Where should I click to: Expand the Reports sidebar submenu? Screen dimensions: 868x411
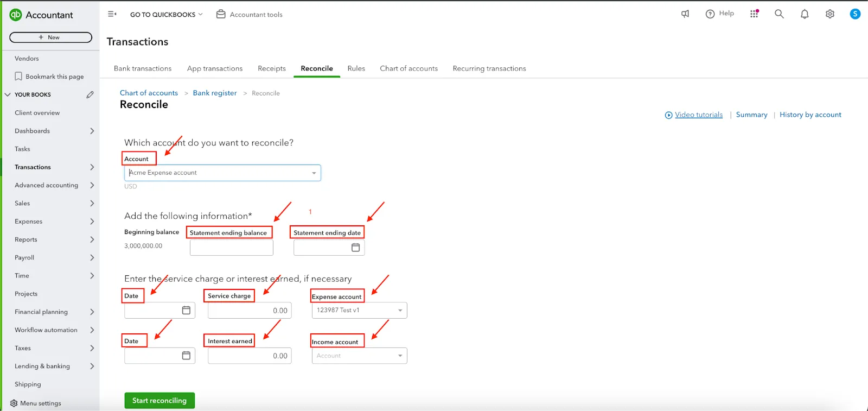click(x=92, y=239)
